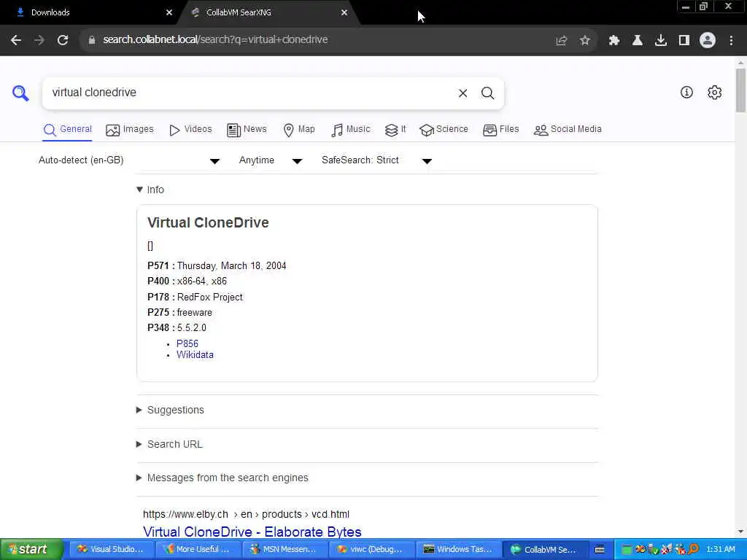The image size is (747, 560).
Task: Open the About info icon
Action: (686, 93)
